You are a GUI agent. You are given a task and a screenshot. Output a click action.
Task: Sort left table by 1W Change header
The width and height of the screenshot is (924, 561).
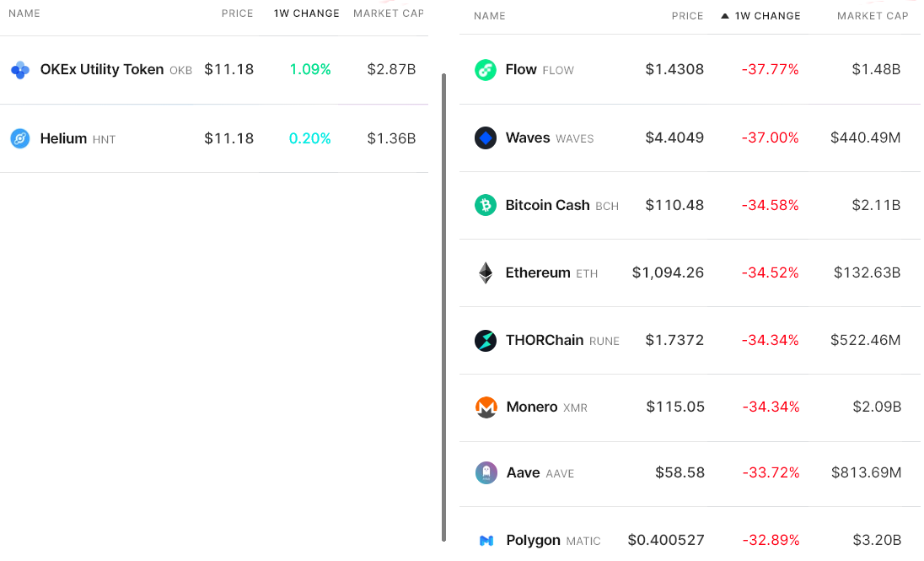306,13
